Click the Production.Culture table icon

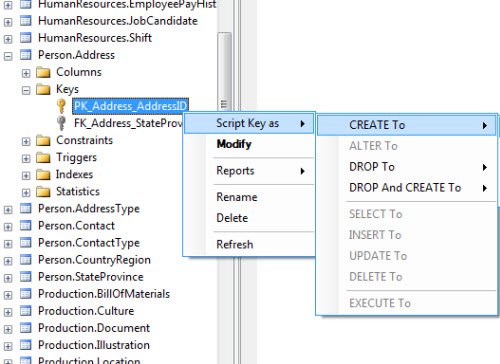pyautogui.click(x=26, y=311)
